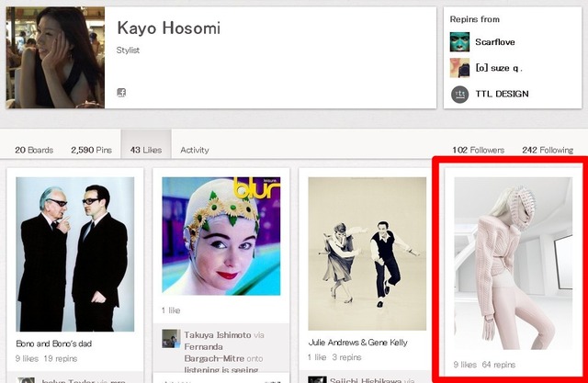Open the Scarflove profile link
Viewport: 588px width, 383px height.
click(495, 41)
